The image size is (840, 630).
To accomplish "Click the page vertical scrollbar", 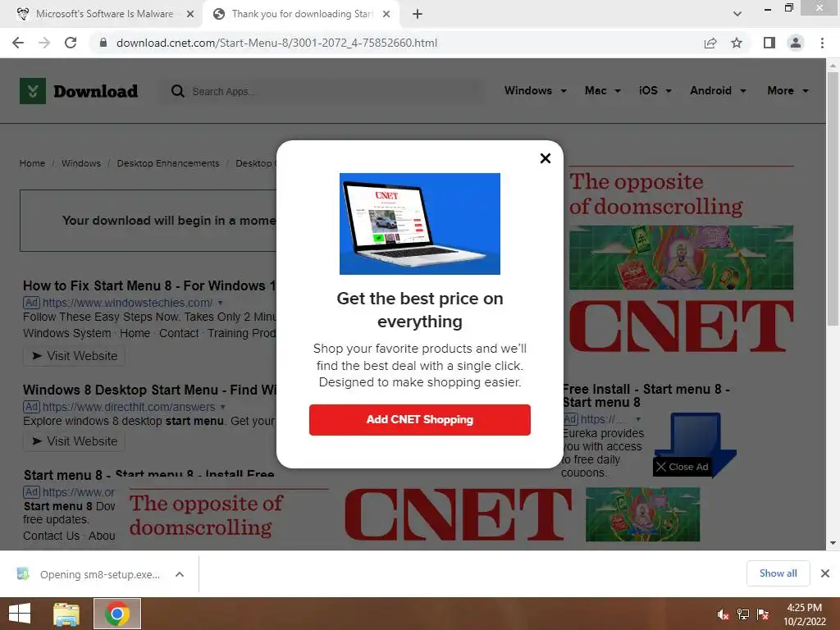I will 833,199.
